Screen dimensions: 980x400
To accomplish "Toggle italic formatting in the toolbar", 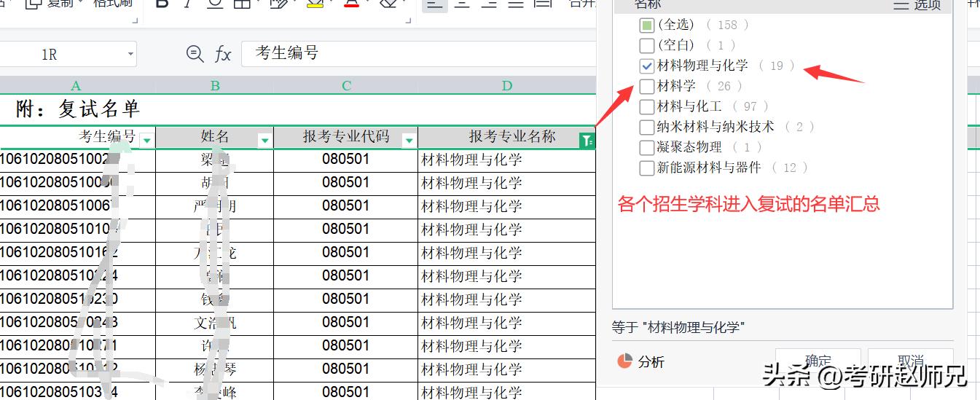I will [x=188, y=4].
